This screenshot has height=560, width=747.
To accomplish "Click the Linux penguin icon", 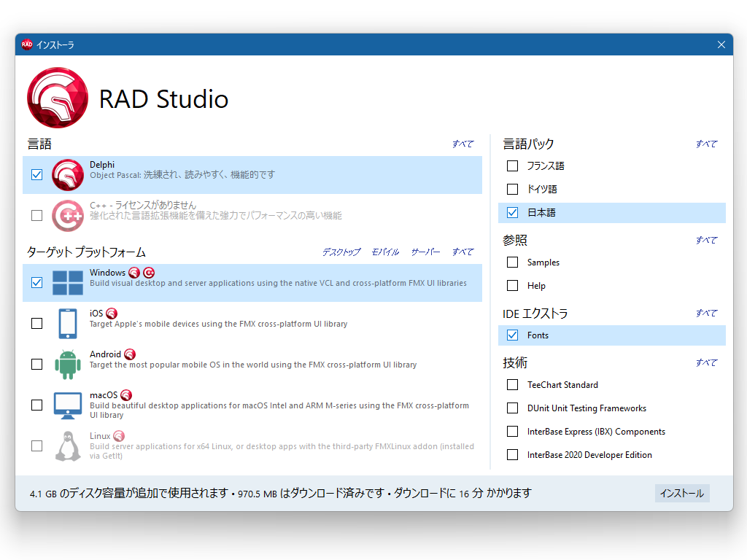I will 68,446.
